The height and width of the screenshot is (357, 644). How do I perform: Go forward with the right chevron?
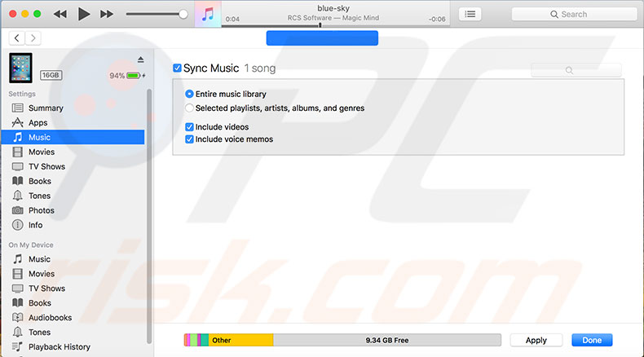(33, 38)
